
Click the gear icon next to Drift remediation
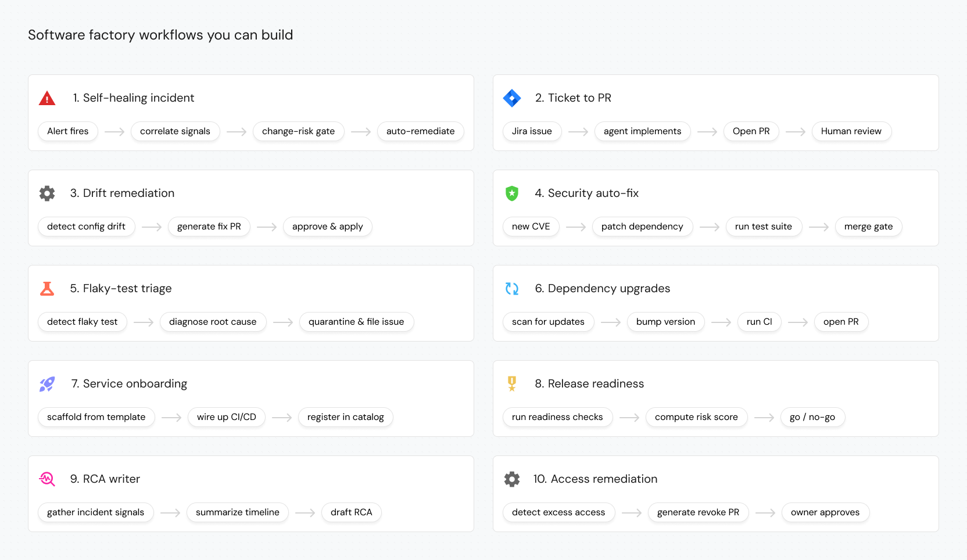tap(47, 193)
